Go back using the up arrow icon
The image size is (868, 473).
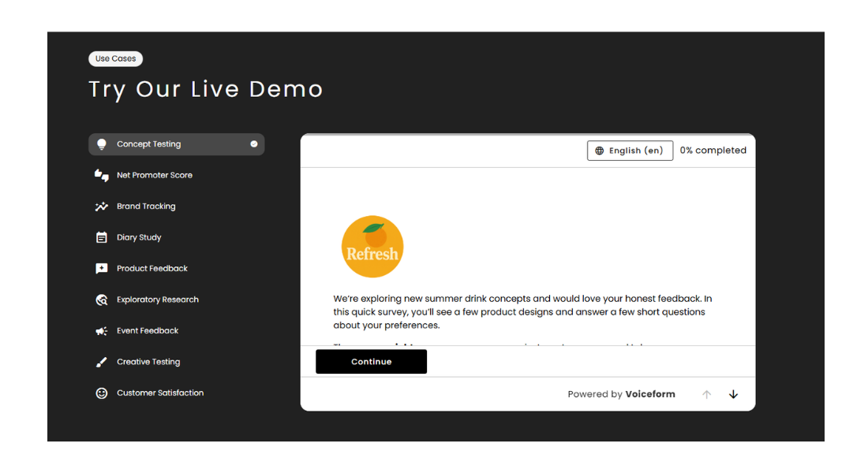click(706, 393)
